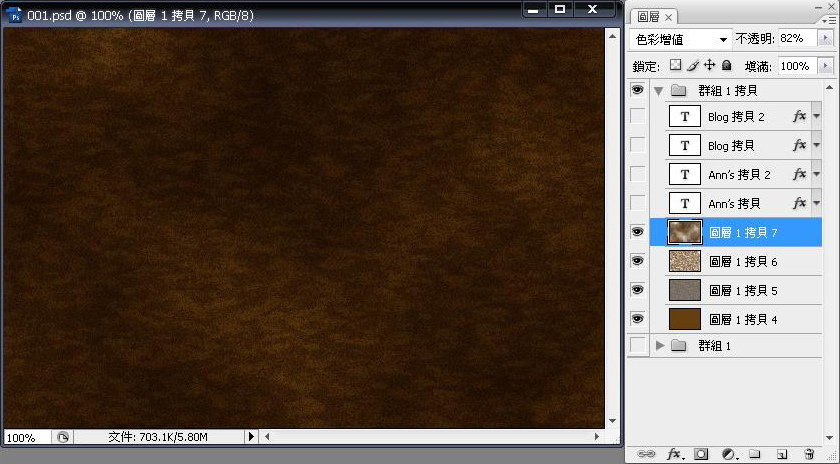Hide 圖層 1 拷貝 4 layer
Image resolution: width=840 pixels, height=464 pixels.
point(637,319)
